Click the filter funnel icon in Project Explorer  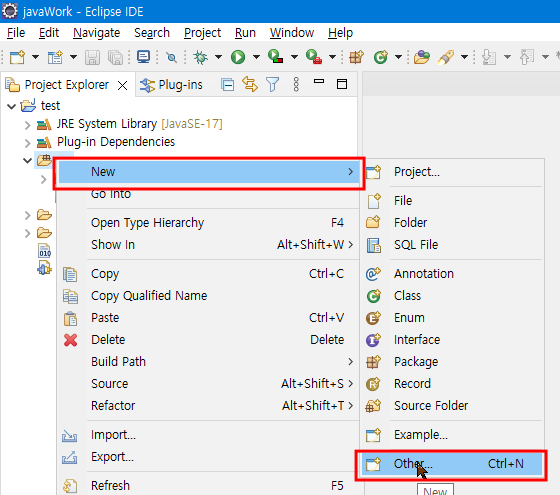[272, 85]
